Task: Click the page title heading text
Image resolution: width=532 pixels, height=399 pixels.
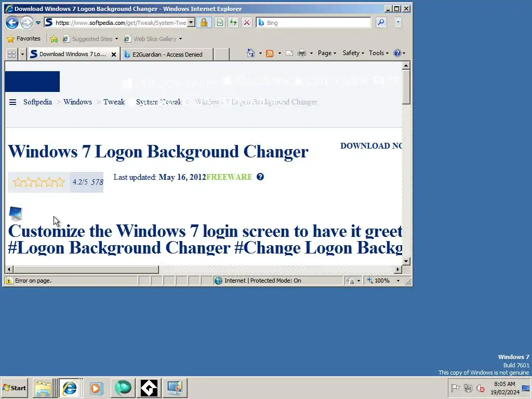Action: tap(158, 151)
